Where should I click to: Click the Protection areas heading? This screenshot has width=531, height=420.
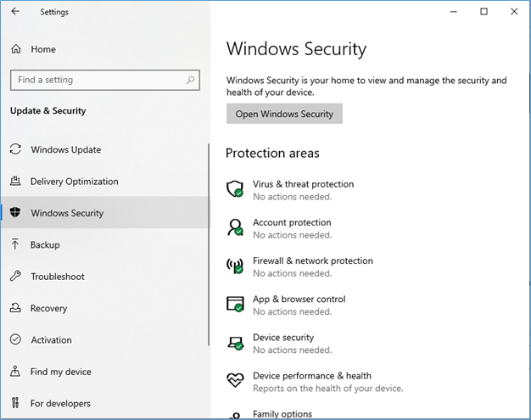click(272, 153)
